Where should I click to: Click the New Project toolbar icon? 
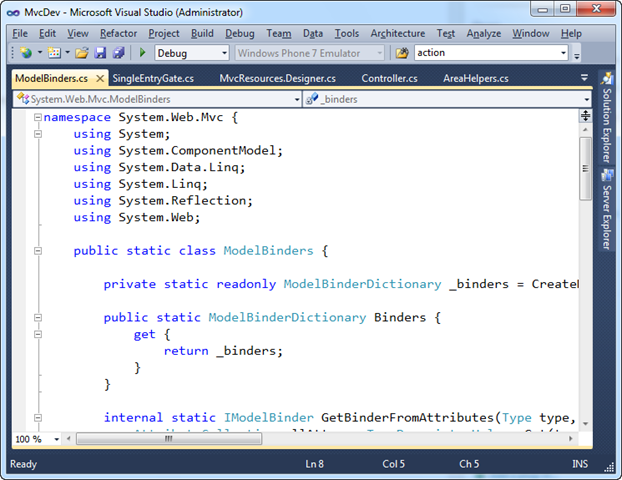(26, 53)
